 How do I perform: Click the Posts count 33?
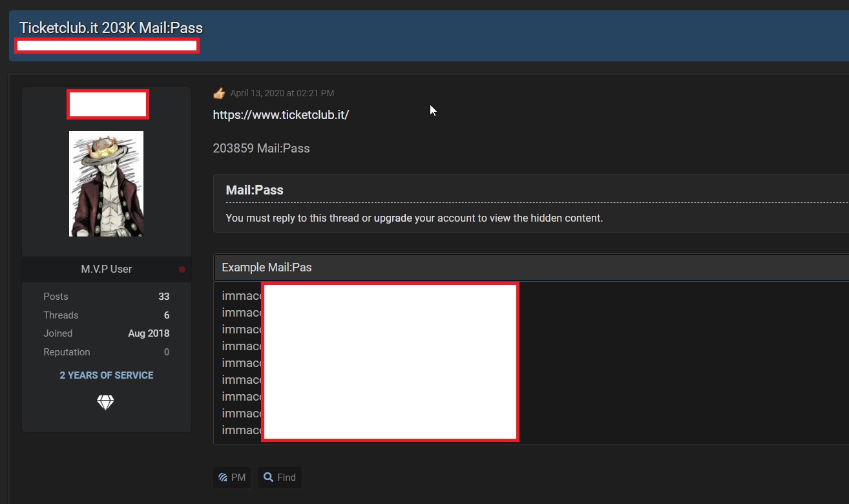(x=163, y=297)
